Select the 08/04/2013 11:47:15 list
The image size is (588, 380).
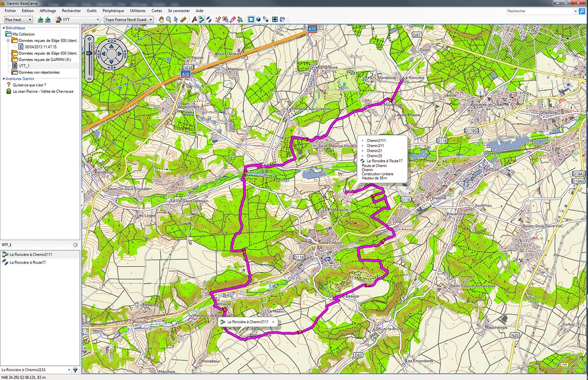[41, 47]
